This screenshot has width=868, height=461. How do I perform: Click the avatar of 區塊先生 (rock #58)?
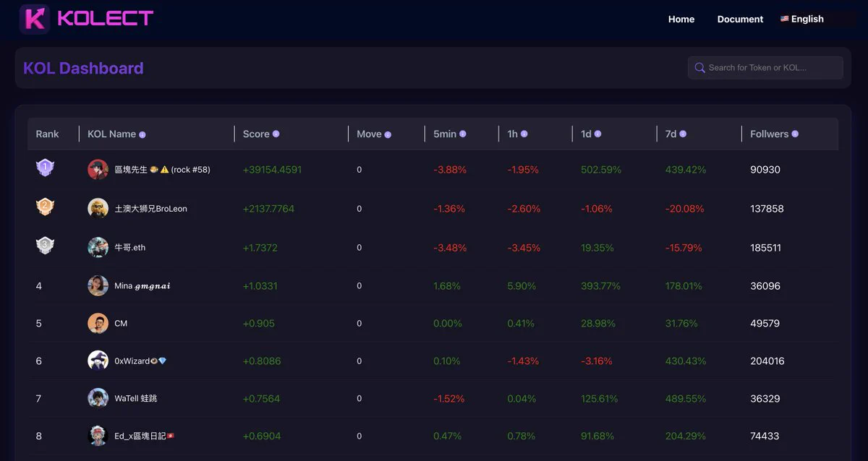point(98,170)
